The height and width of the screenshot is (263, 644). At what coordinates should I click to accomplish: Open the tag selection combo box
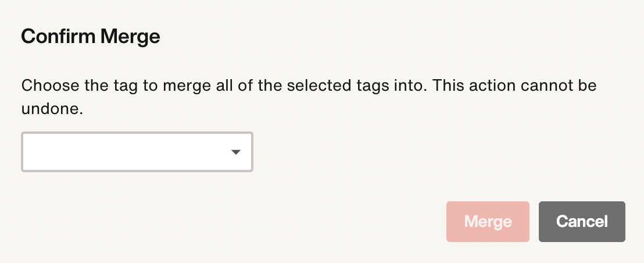pos(137,152)
